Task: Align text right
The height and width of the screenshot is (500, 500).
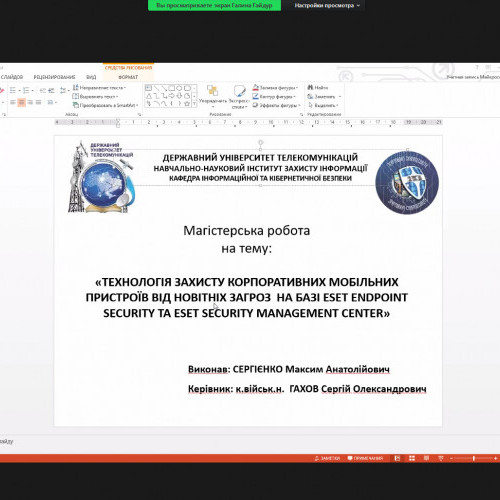Action: point(30,102)
